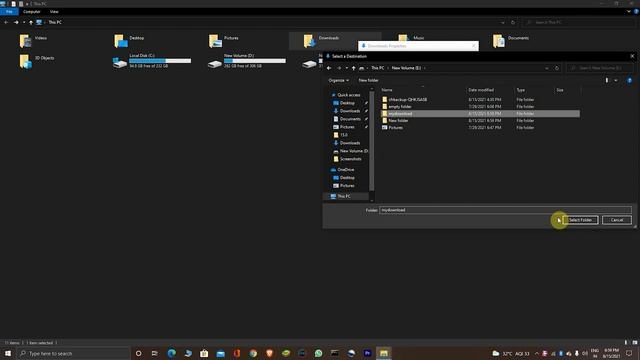Click New Volume (E:) in dialog breadcrumb
The image size is (640, 360).
(x=406, y=68)
